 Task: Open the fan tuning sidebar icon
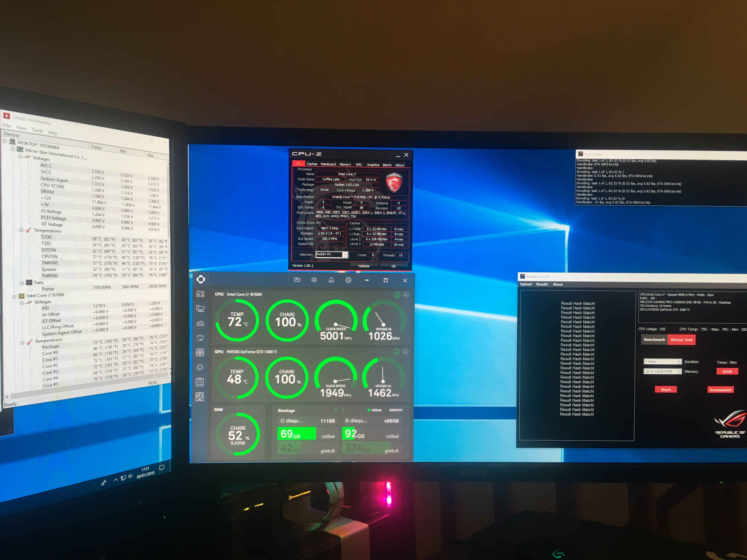pyautogui.click(x=200, y=352)
